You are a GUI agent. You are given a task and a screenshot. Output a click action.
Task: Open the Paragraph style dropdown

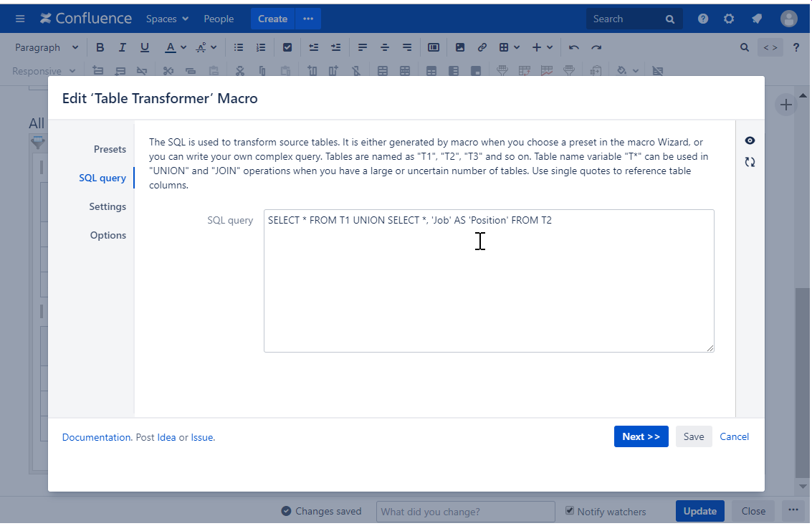(x=47, y=47)
